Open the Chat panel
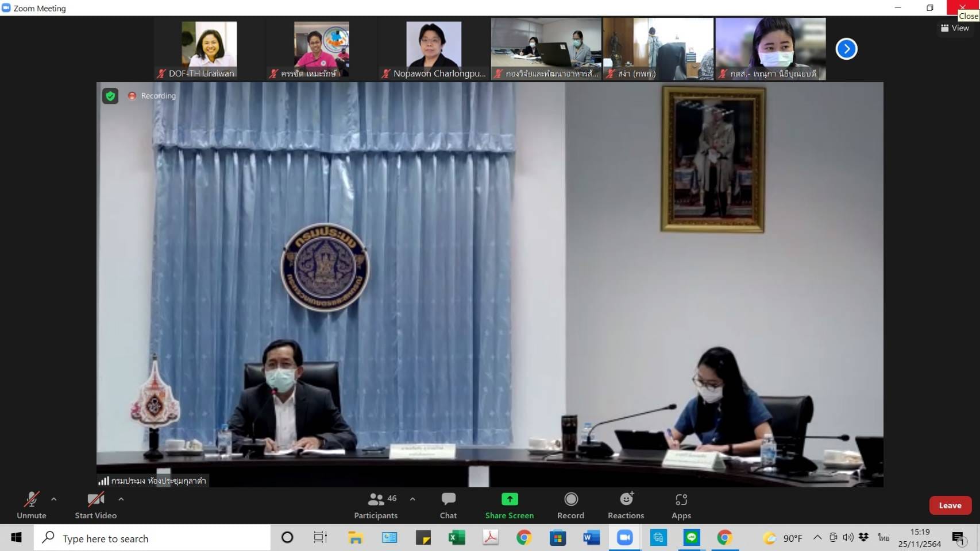 (448, 505)
